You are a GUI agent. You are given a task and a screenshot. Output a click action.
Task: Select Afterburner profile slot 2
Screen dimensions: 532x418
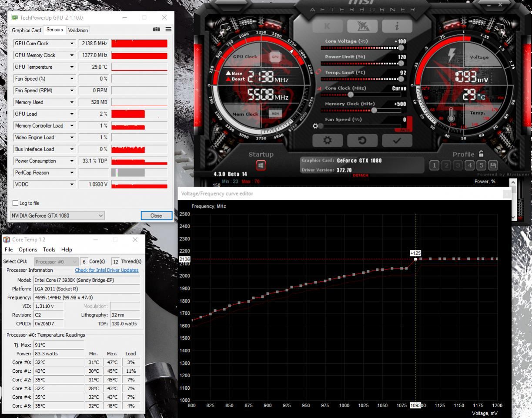pos(446,165)
